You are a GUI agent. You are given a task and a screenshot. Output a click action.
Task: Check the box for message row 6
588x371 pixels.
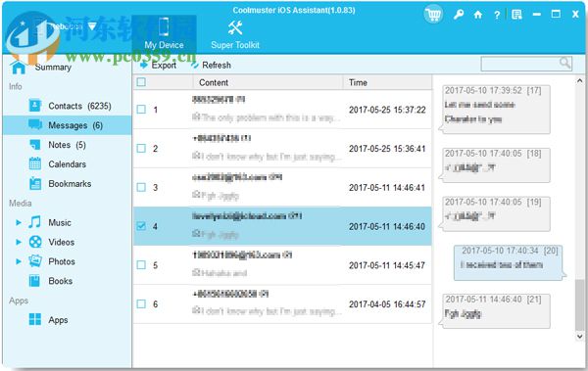click(141, 303)
